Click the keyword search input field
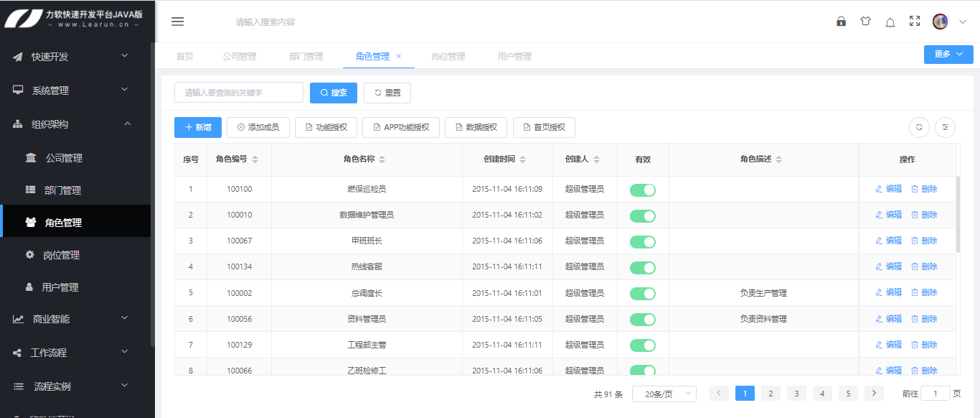This screenshot has height=418, width=980. tap(239, 93)
